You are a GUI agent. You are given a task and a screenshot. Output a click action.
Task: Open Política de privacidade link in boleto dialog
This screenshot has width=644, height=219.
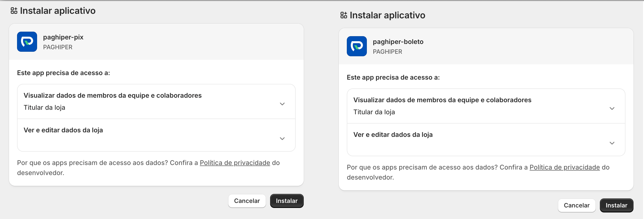565,167
